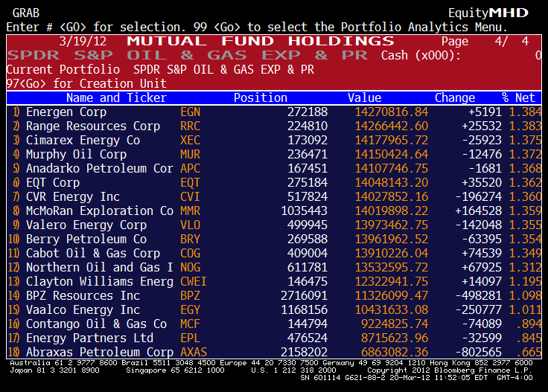Click the AXAS ticker symbol
Image resolution: width=548 pixels, height=392 pixels.
(x=194, y=352)
